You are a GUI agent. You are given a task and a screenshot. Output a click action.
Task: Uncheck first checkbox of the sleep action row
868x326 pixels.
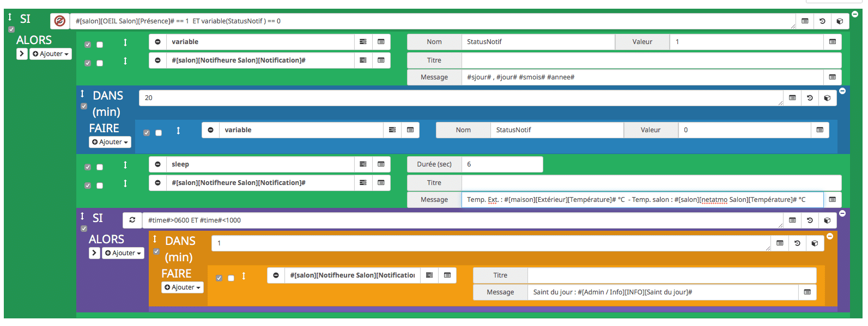tap(88, 167)
